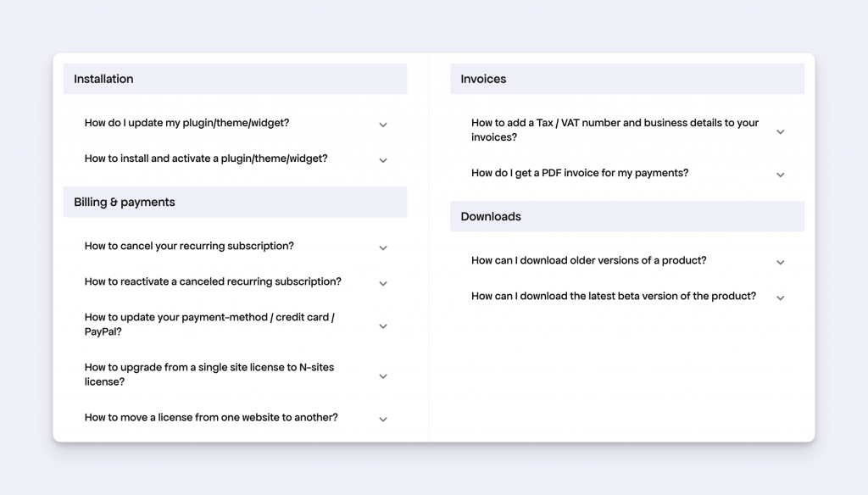The width and height of the screenshot is (868, 495).
Task: Select the Downloads section header
Action: [490, 216]
